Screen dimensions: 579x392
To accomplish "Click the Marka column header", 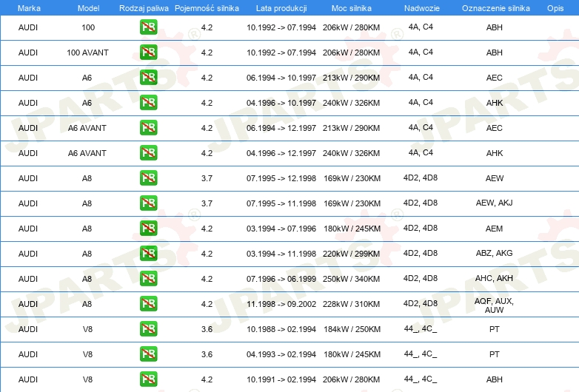I will click(x=29, y=8).
